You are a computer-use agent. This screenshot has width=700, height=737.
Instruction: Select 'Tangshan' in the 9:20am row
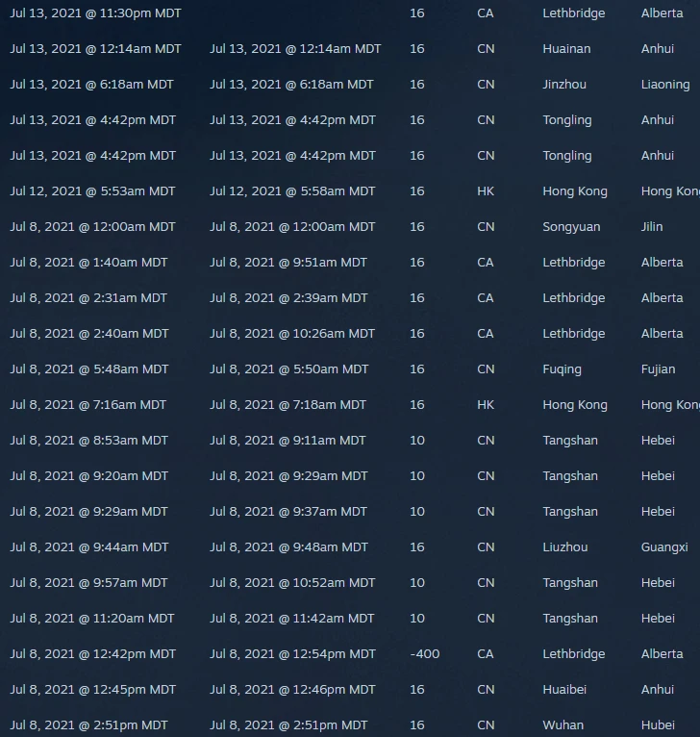(570, 476)
